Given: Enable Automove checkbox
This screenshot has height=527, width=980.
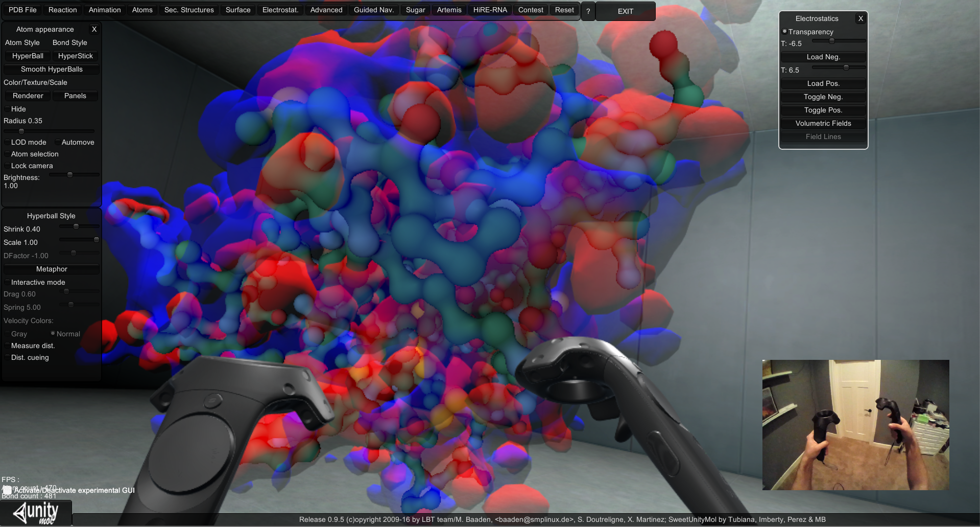Looking at the screenshot, I should click(x=58, y=142).
